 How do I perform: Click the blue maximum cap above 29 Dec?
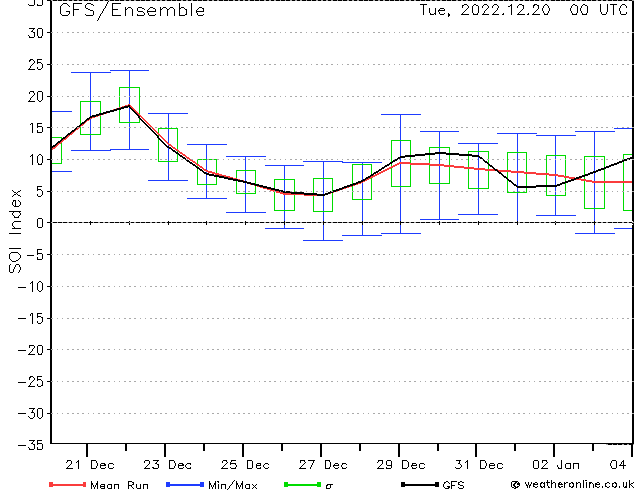(x=401, y=114)
